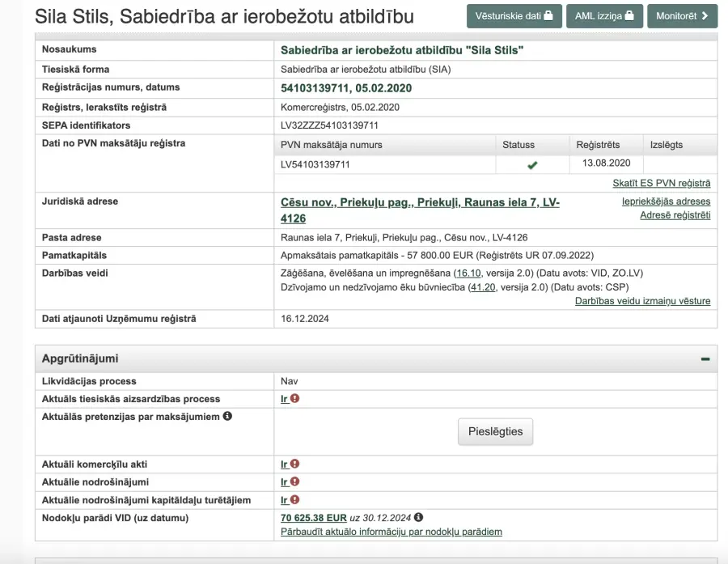This screenshot has width=728, height=564.
Task: Open NACE code 41.20 link
Action: click(x=483, y=287)
